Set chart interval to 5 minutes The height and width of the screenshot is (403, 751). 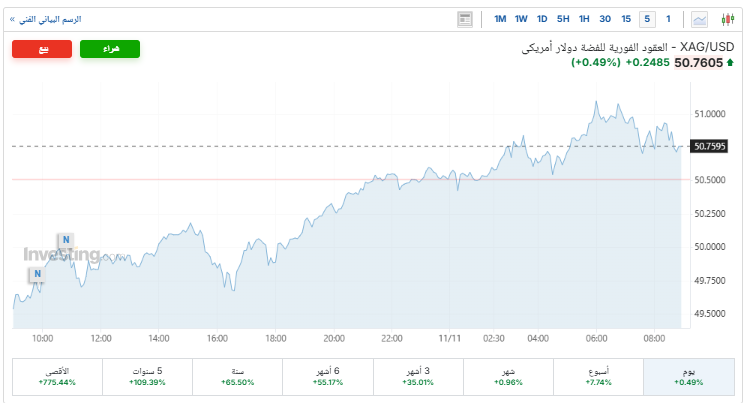pos(647,19)
